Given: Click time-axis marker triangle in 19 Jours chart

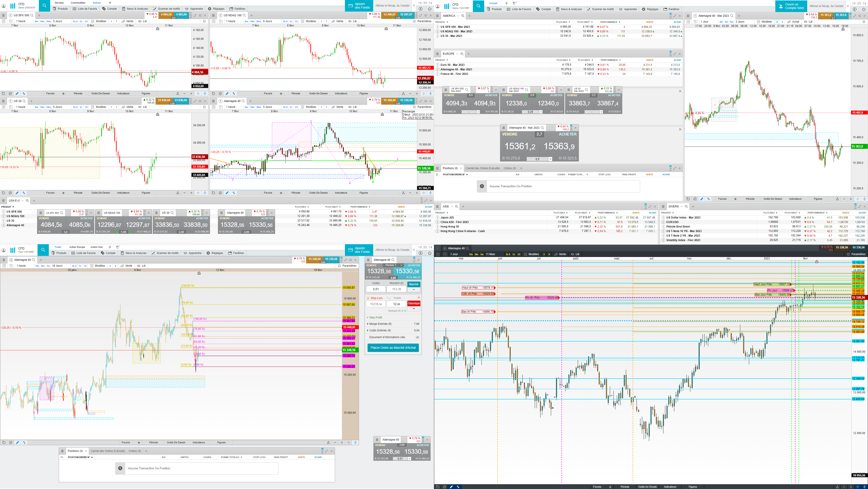Looking at the screenshot, I should point(199,273).
